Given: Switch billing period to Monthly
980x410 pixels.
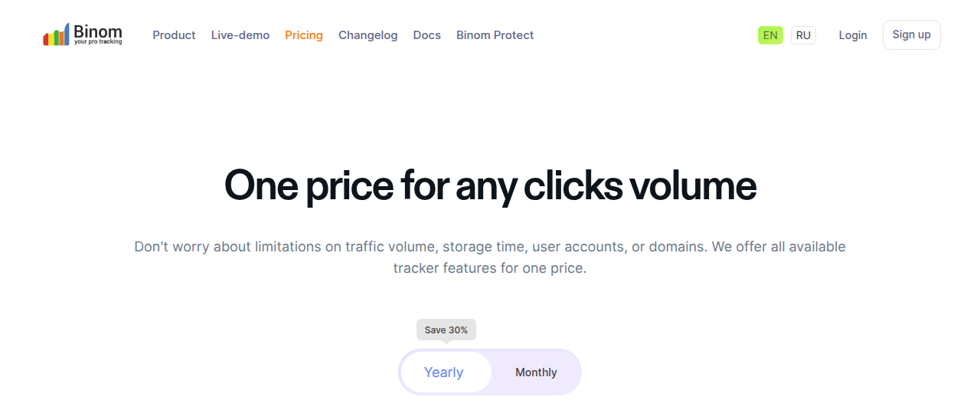Looking at the screenshot, I should coord(536,372).
